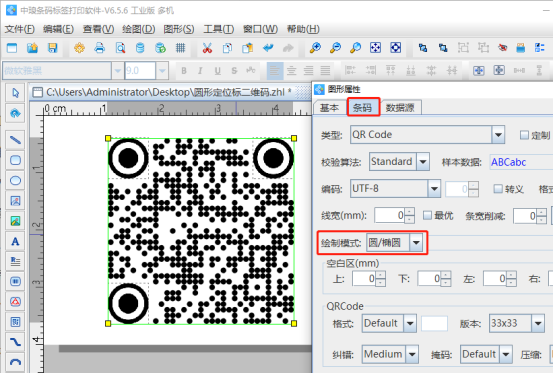Expand the QR Code type dropdown
The width and height of the screenshot is (554, 374).
click(x=498, y=135)
